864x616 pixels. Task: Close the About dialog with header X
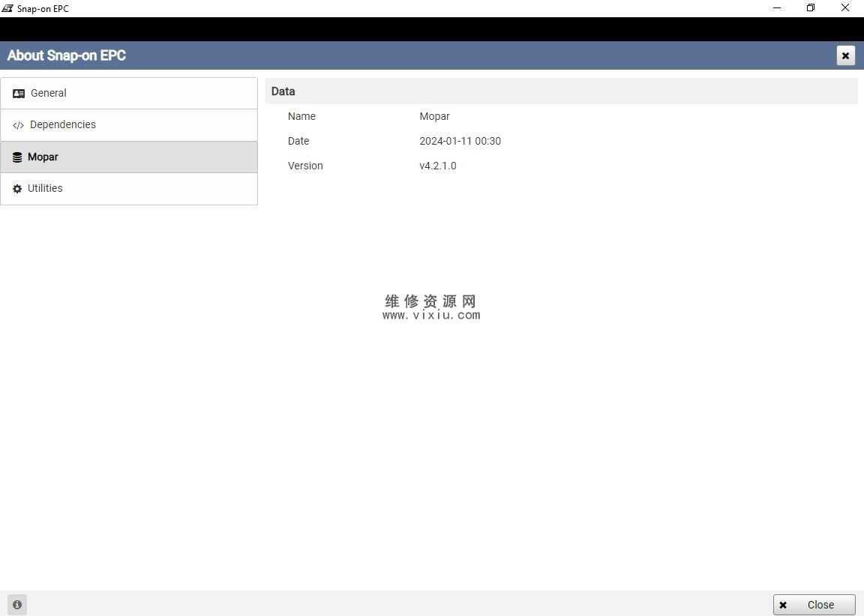click(845, 55)
